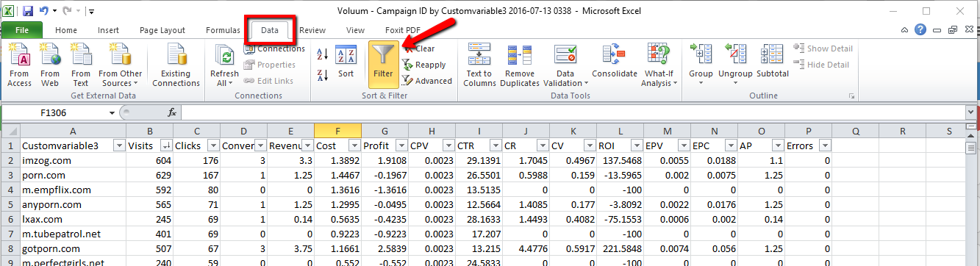Open Outline dialog launcher
980x266 pixels.
coord(851,96)
